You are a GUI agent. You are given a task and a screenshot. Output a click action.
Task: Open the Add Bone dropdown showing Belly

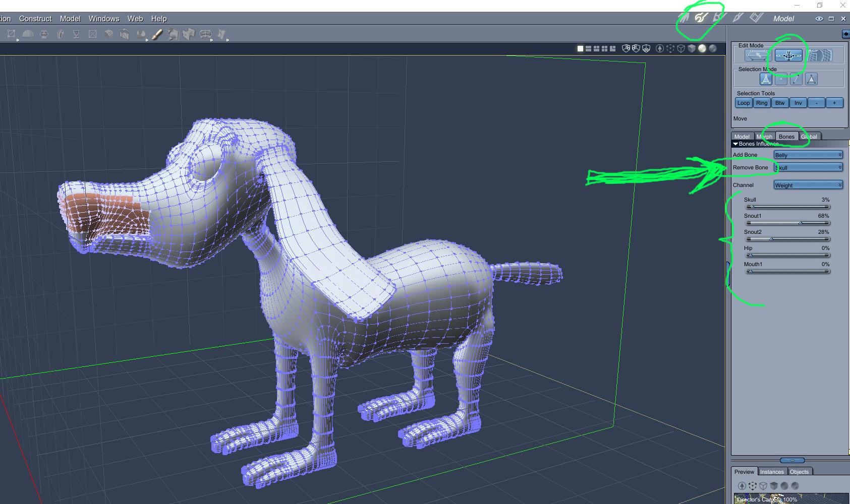click(808, 155)
